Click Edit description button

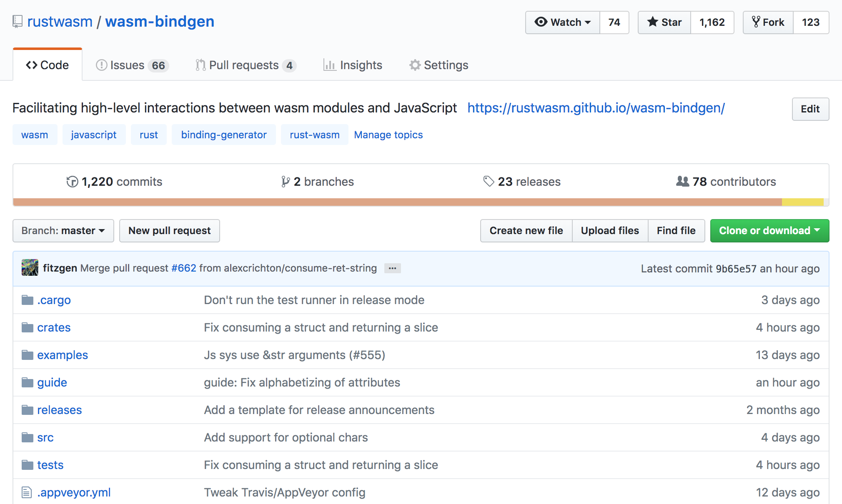click(810, 109)
